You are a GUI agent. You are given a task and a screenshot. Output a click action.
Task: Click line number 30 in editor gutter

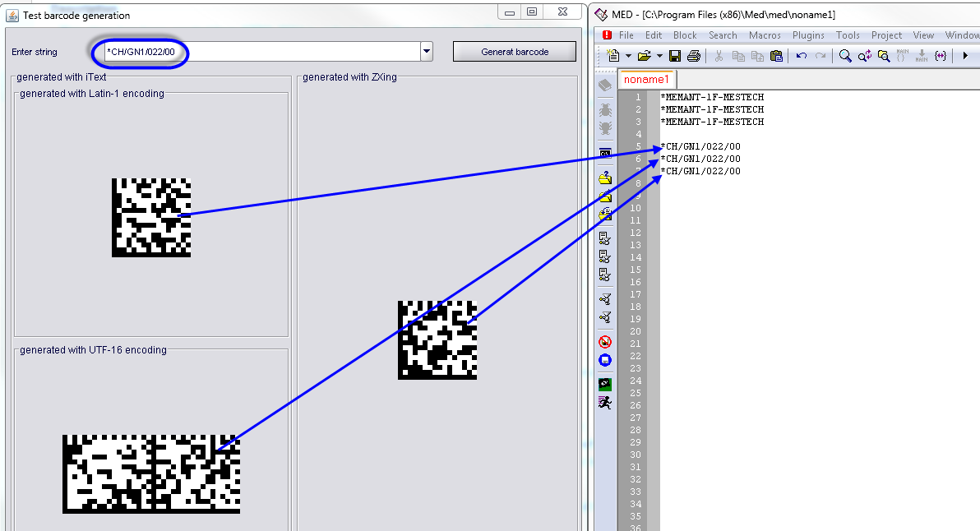click(x=636, y=455)
